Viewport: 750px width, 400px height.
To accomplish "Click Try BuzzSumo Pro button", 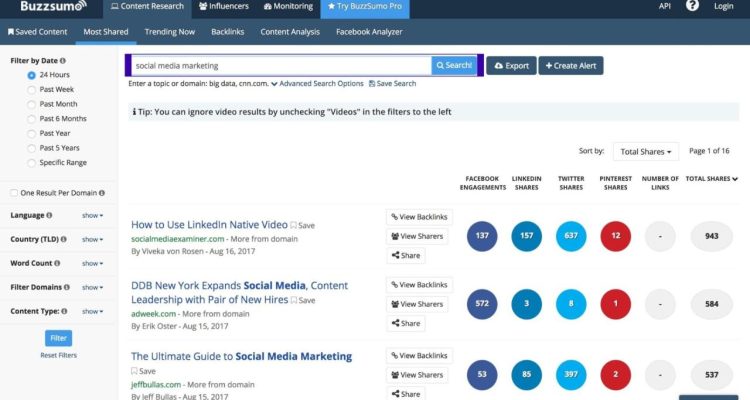I will pyautogui.click(x=365, y=7).
